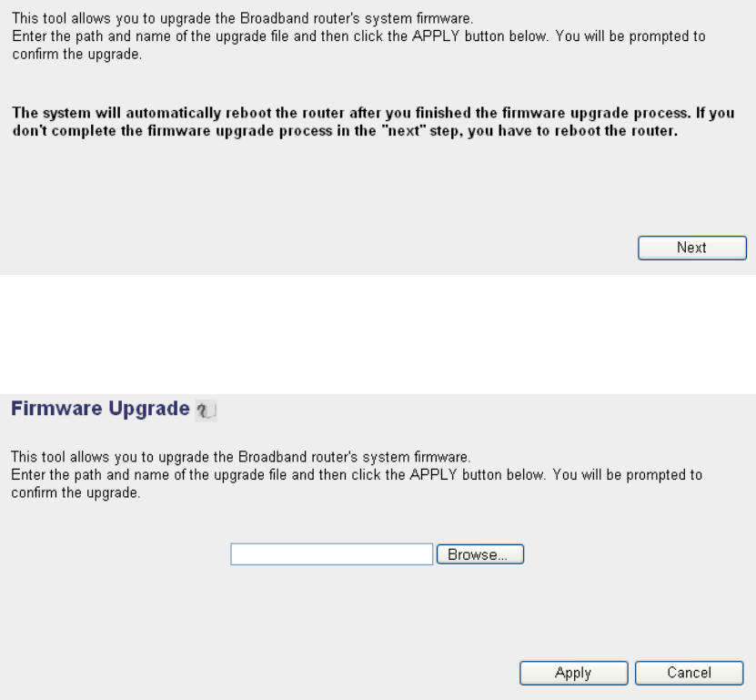Click word APPLY in paragraph above Next button
Viewport: 756px width, 700px height.
tap(436, 36)
